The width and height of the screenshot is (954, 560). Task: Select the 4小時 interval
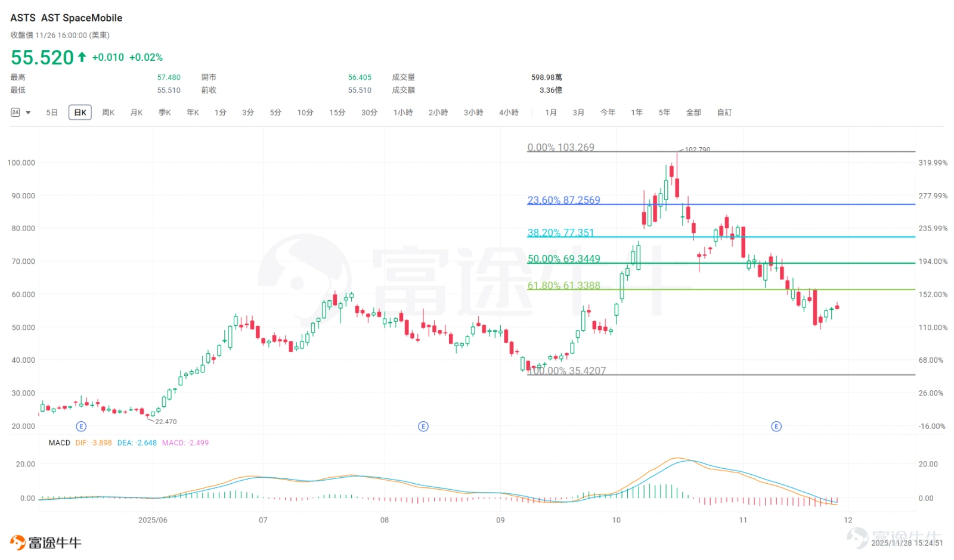pyautogui.click(x=509, y=112)
